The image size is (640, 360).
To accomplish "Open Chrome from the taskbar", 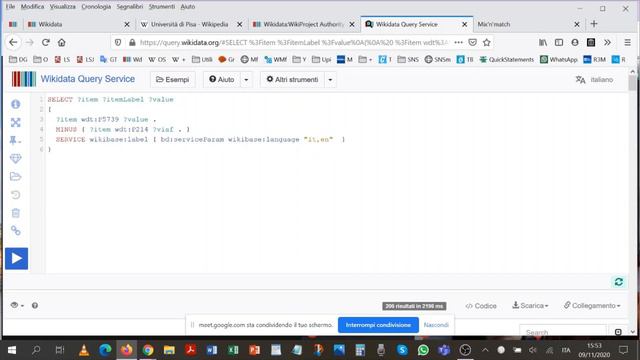I will (148, 350).
